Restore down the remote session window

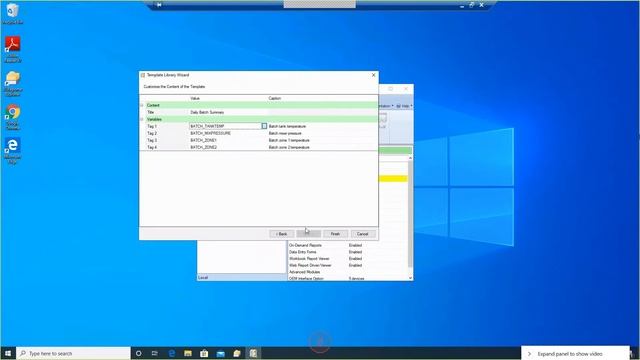coord(471,5)
